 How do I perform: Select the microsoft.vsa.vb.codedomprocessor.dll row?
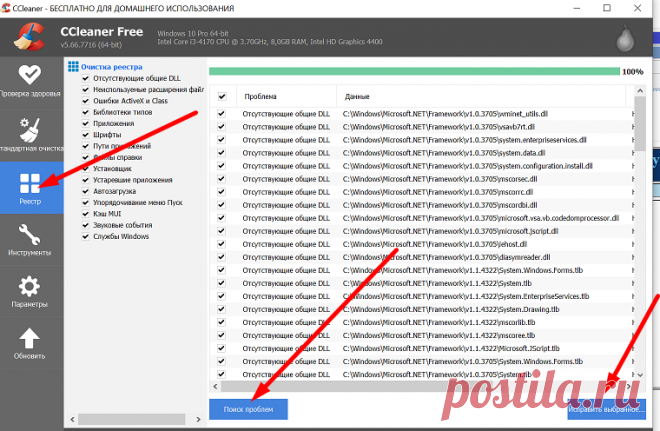coord(421,218)
